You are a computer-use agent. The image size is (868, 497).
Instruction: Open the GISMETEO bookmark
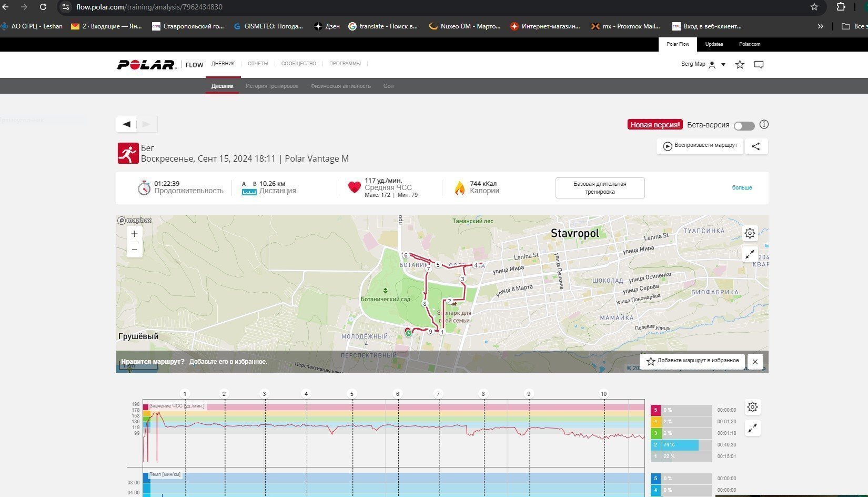tap(268, 26)
